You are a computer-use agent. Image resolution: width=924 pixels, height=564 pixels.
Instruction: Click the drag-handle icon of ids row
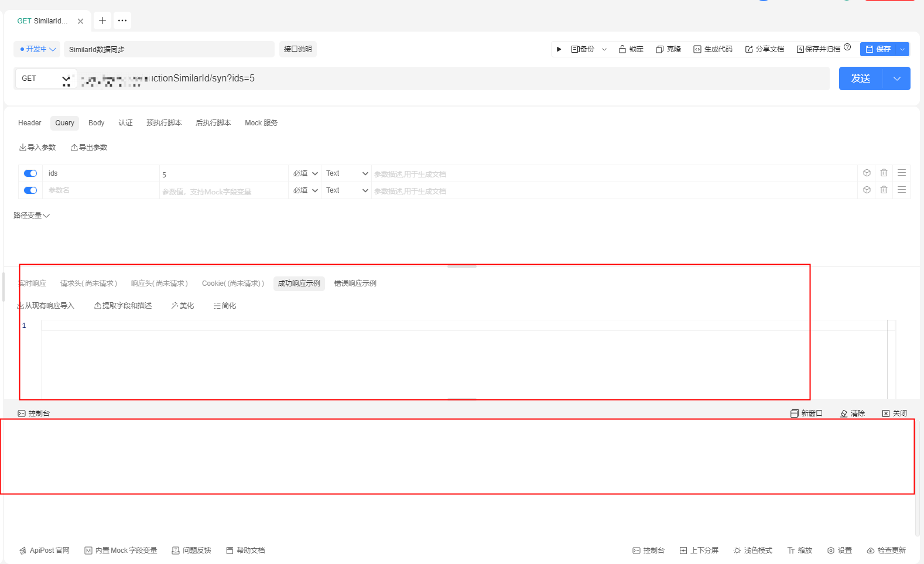[902, 173]
